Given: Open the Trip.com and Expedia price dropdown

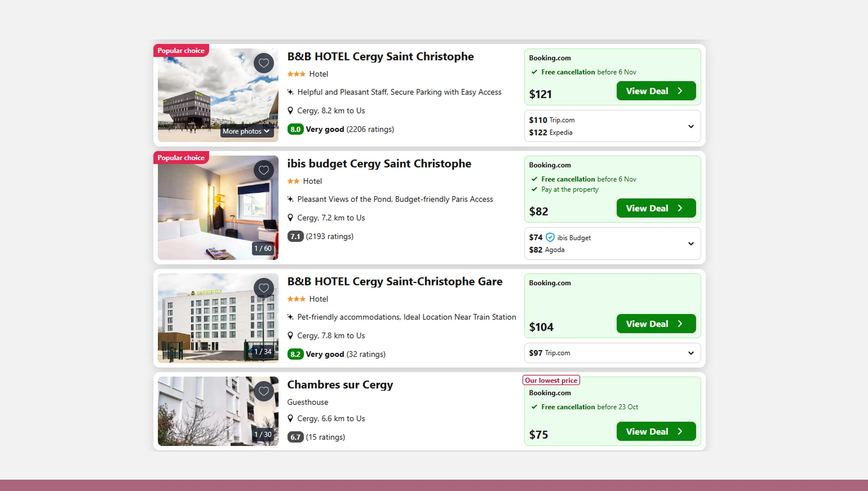Looking at the screenshot, I should 691,126.
